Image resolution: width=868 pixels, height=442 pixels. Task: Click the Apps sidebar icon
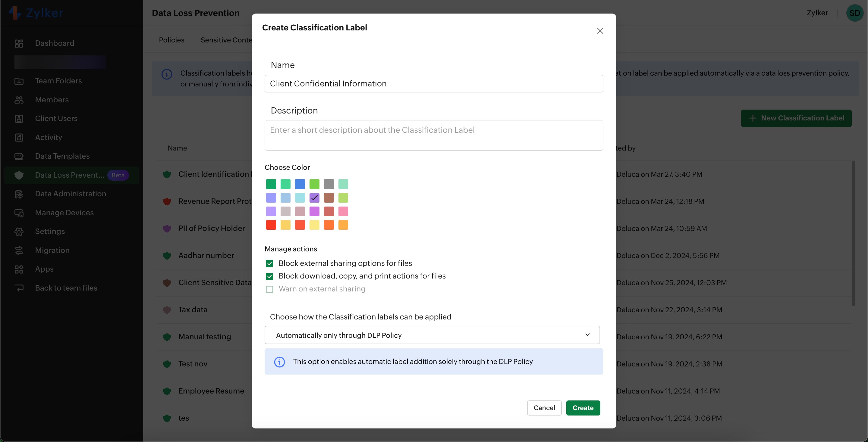[19, 269]
